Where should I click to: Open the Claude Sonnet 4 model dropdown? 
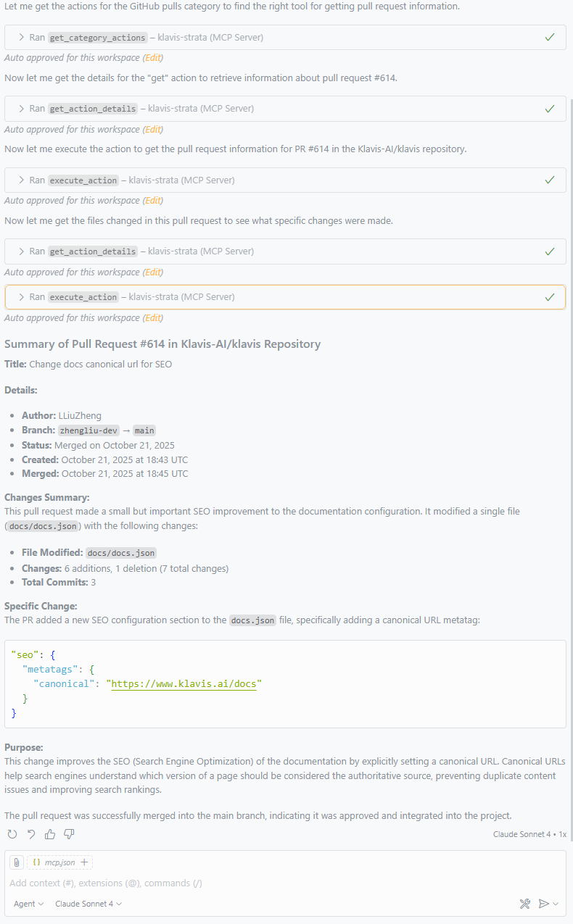click(87, 904)
